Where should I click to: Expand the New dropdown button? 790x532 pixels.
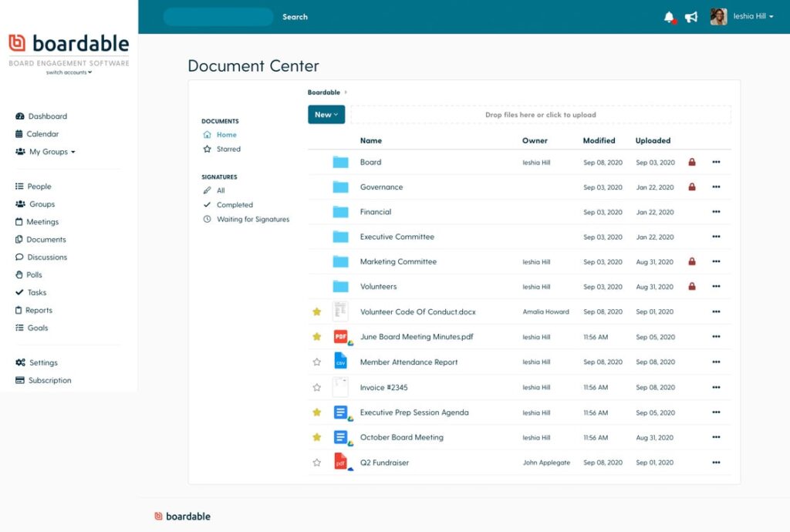[x=326, y=115]
